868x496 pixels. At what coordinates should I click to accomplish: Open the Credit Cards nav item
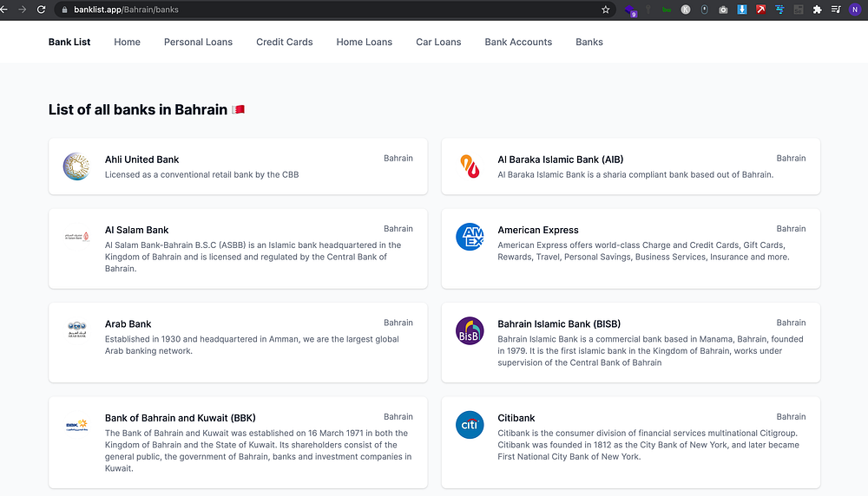pos(285,42)
